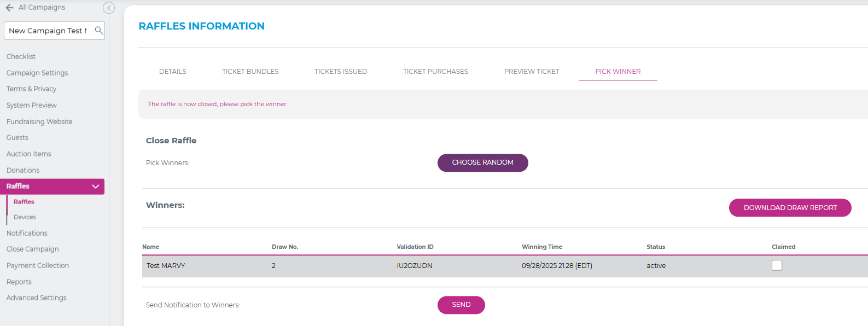Download the draw report
Screen dimensions: 868x326
[x=790, y=208]
